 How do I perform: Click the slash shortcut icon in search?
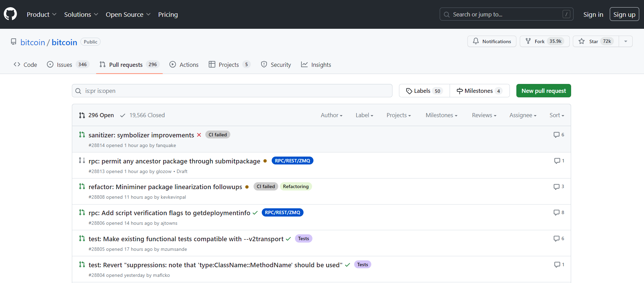coord(566,14)
